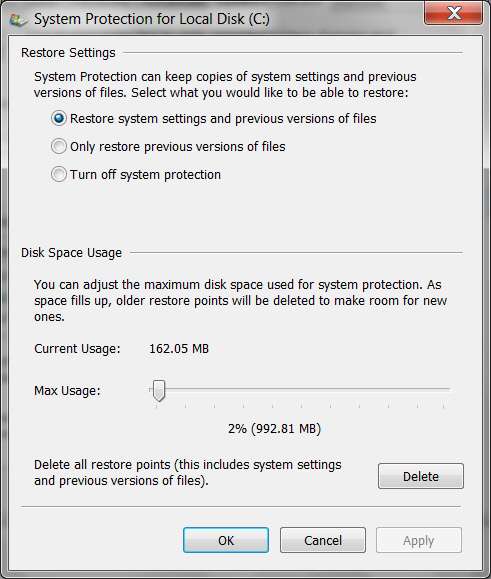This screenshot has width=491, height=579.
Task: Delete all restore points
Action: click(x=420, y=476)
